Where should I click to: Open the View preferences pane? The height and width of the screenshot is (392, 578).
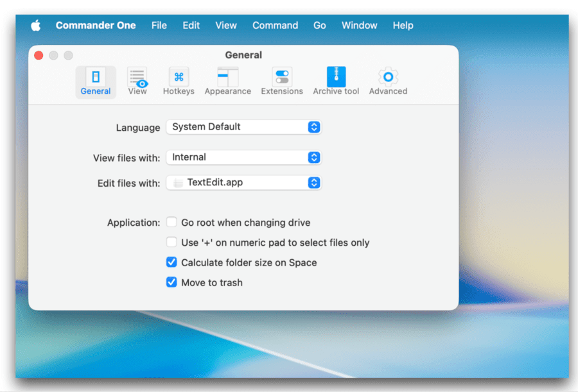coord(137,80)
